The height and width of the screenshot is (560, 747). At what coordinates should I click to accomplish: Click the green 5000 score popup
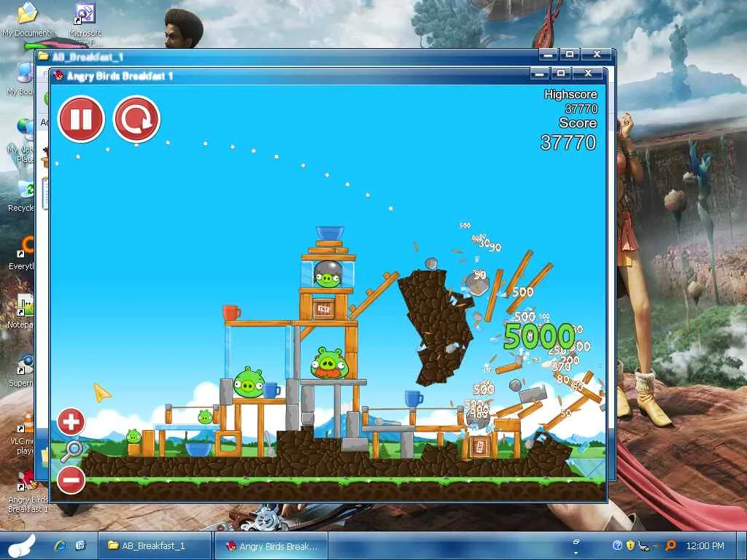click(x=539, y=336)
